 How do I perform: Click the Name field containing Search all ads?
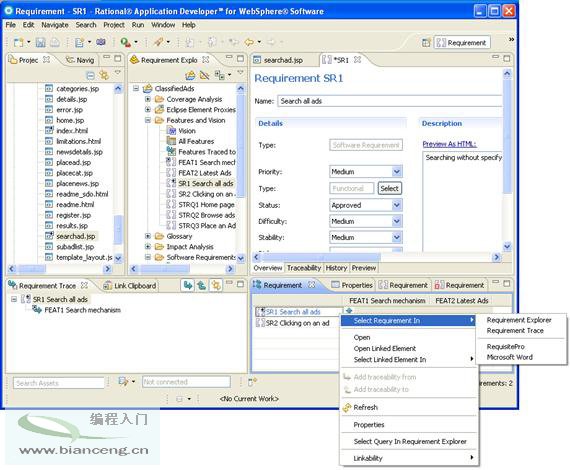coord(389,101)
